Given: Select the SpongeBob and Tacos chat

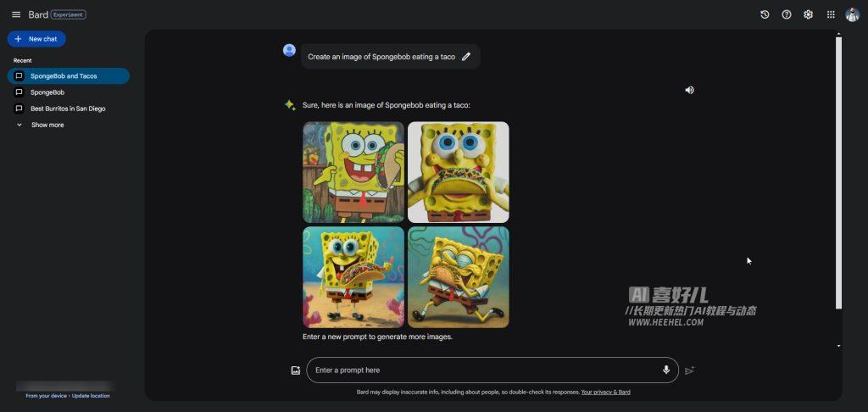Looking at the screenshot, I should click(x=69, y=75).
